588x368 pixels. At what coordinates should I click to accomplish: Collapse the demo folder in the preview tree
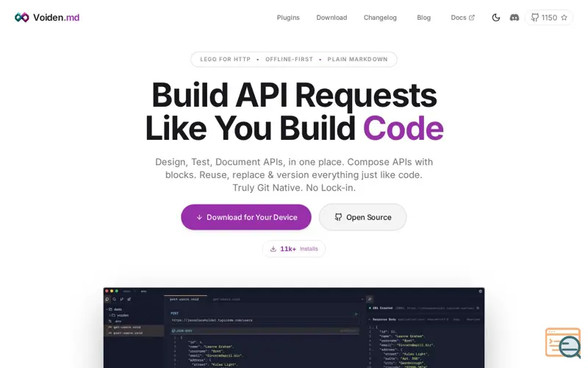point(115,309)
